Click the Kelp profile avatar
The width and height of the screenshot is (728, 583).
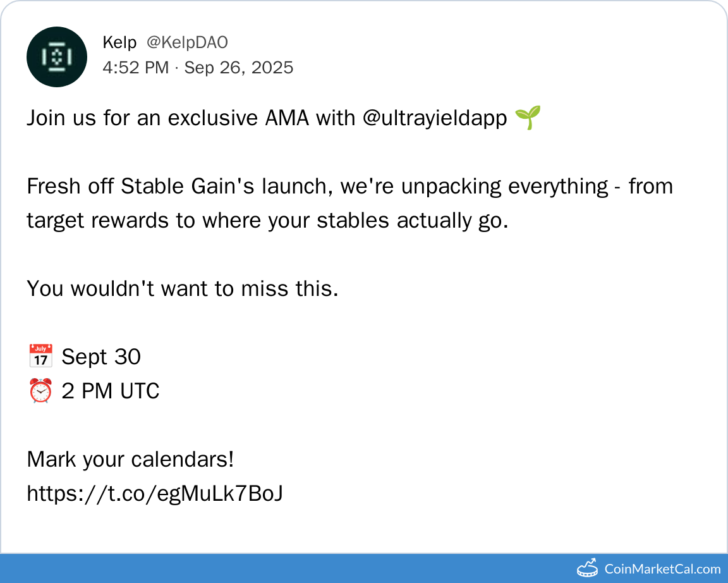click(57, 57)
